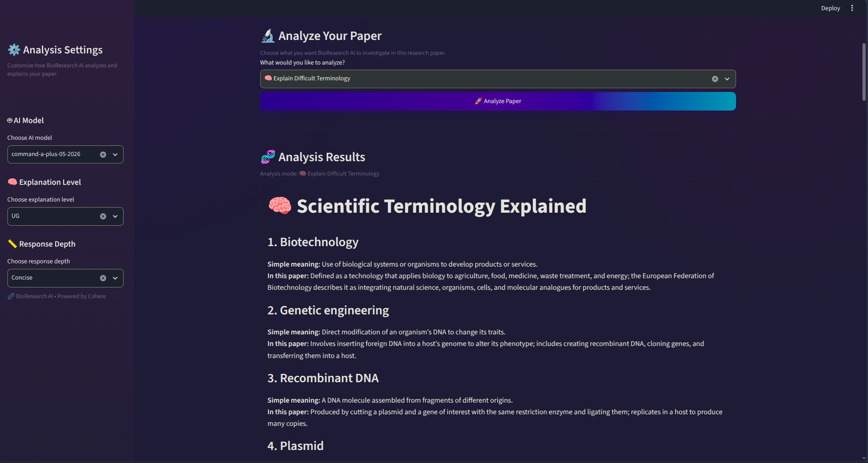
Task: Click the microscope icon by Analyze Your Paper
Action: (x=268, y=36)
